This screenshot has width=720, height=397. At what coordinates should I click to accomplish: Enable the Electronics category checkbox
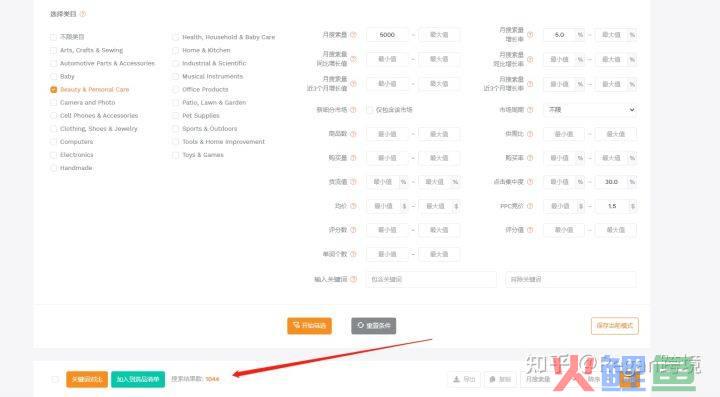coord(54,155)
